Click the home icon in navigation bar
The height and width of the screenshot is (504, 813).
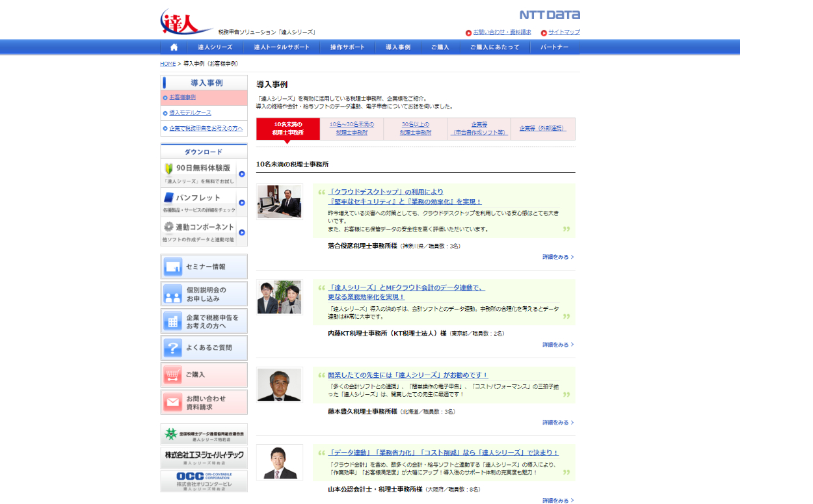(x=174, y=47)
